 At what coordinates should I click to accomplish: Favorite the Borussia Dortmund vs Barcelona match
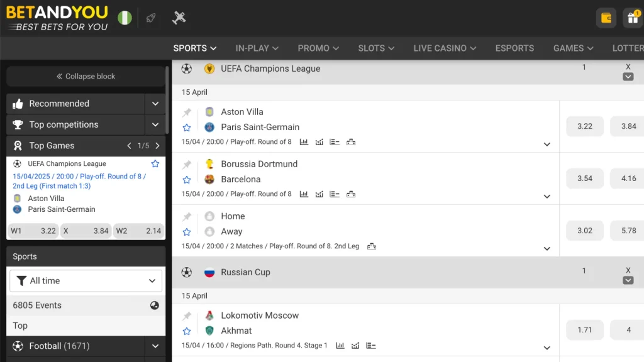[187, 180]
